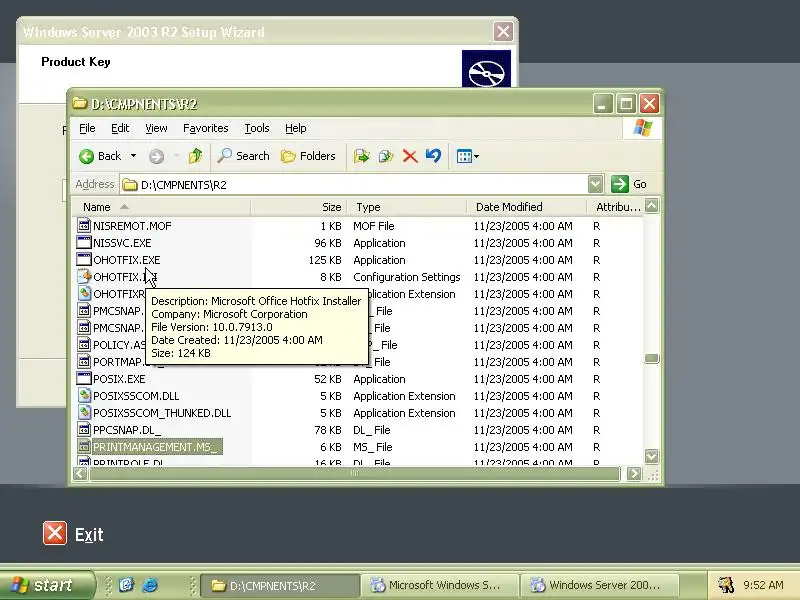Screen dimensions: 800x600
Task: Click the Move To toolbar icon
Action: point(361,156)
